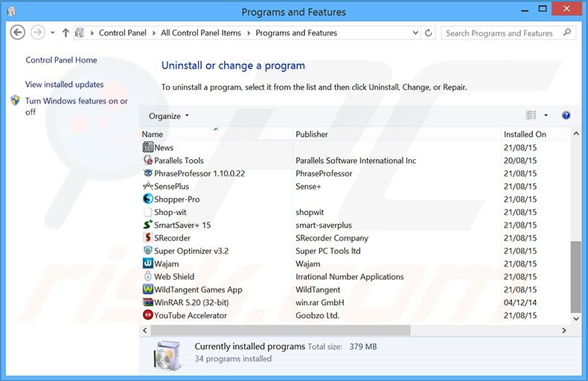The height and width of the screenshot is (381, 588).
Task: Expand the address bar history dropdown
Action: [415, 33]
